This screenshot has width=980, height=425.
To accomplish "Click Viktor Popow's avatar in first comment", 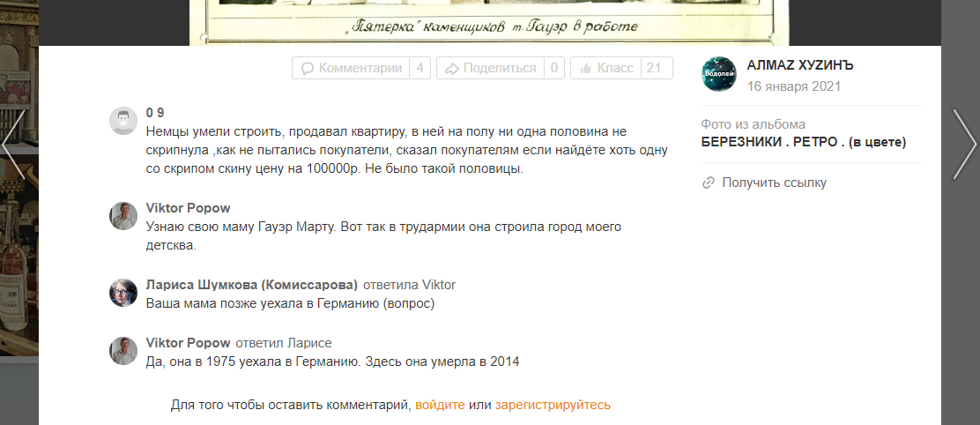I will 123,216.
